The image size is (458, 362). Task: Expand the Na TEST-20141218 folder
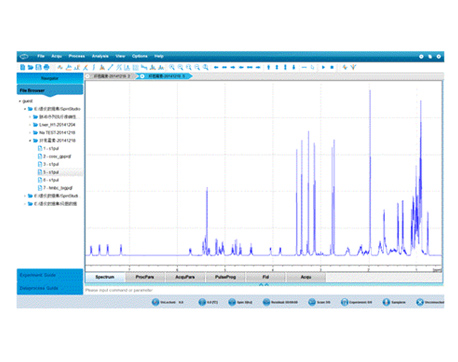point(30,133)
